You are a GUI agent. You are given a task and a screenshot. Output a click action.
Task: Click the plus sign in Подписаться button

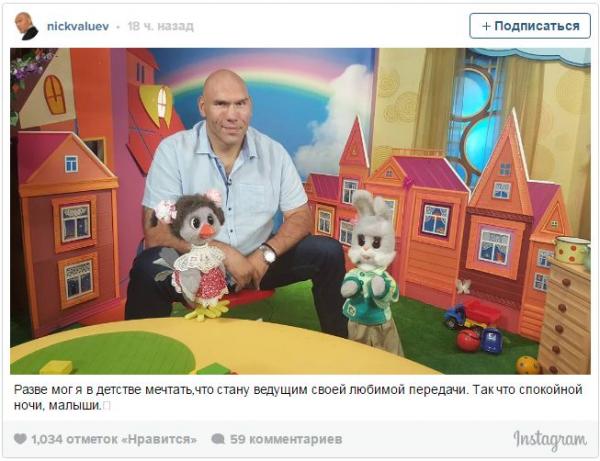point(486,26)
